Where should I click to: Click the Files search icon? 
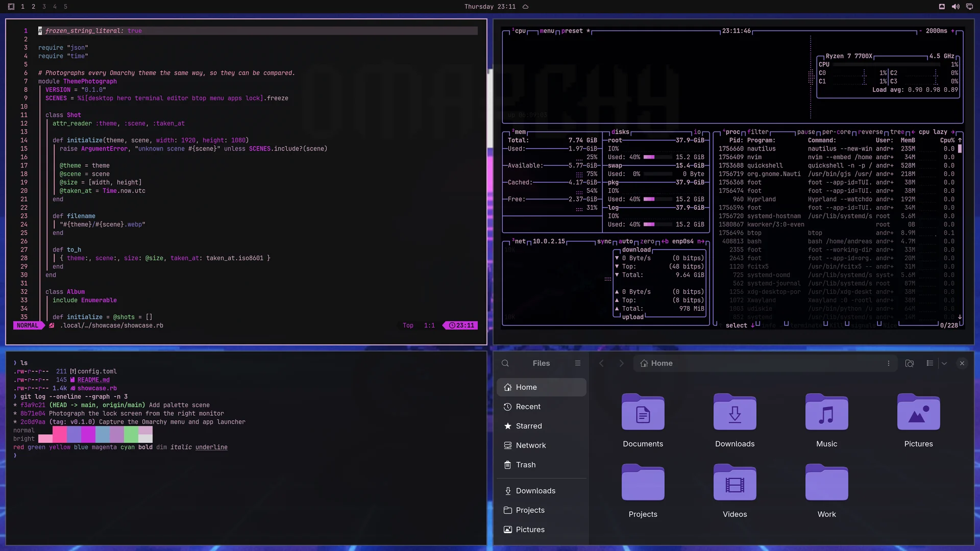click(x=505, y=363)
